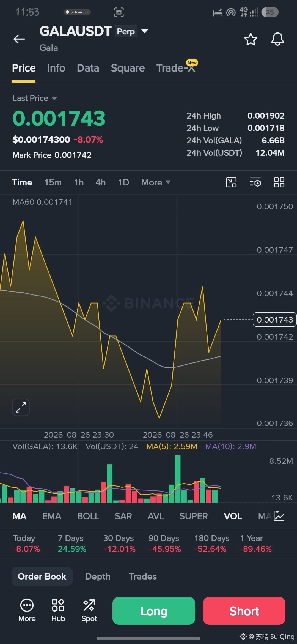Select the 4h interval

pyautogui.click(x=101, y=182)
